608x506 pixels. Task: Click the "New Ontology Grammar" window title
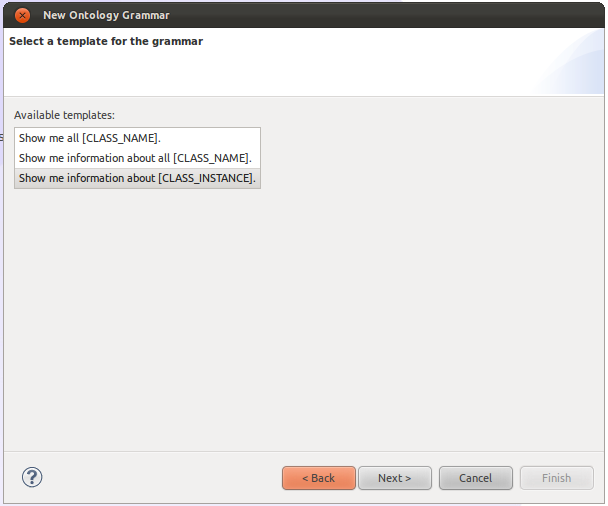pos(106,15)
